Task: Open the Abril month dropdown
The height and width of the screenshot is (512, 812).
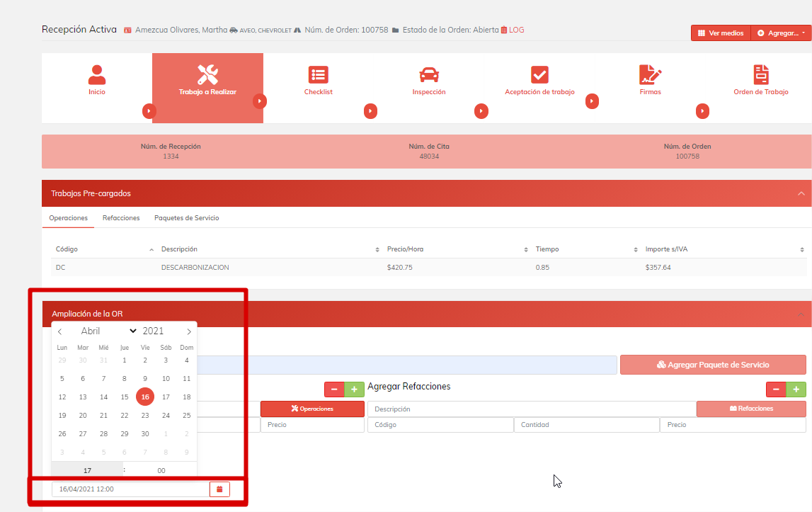Action: tap(108, 331)
